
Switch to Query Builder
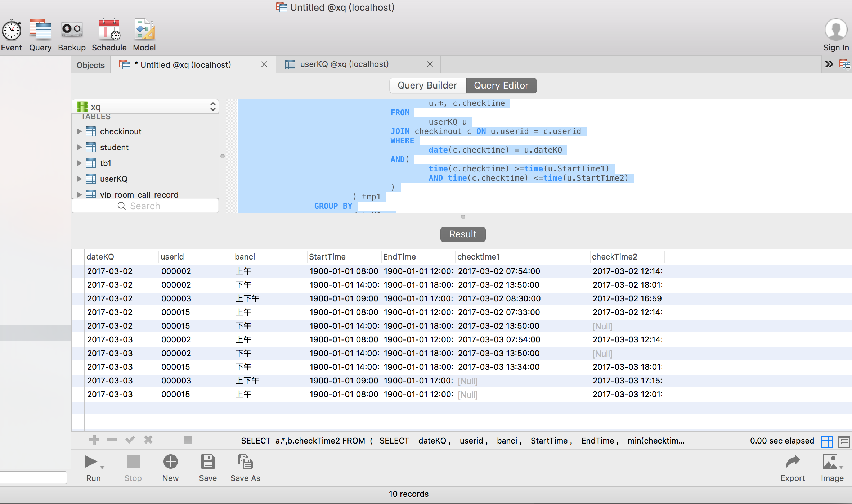pos(427,85)
